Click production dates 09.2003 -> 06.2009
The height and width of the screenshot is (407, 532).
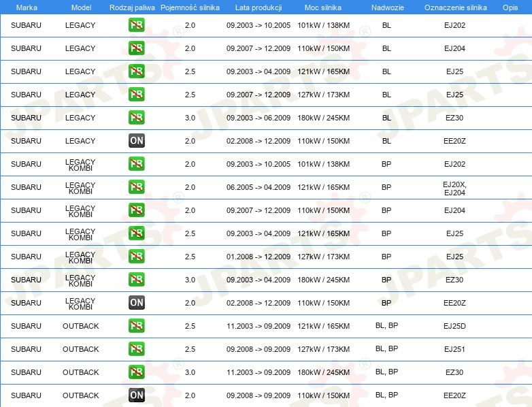pos(259,118)
